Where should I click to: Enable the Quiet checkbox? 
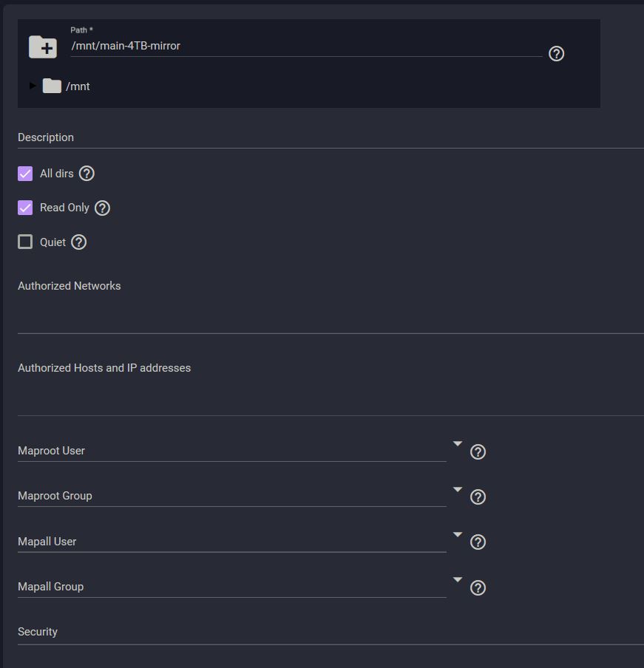click(25, 242)
